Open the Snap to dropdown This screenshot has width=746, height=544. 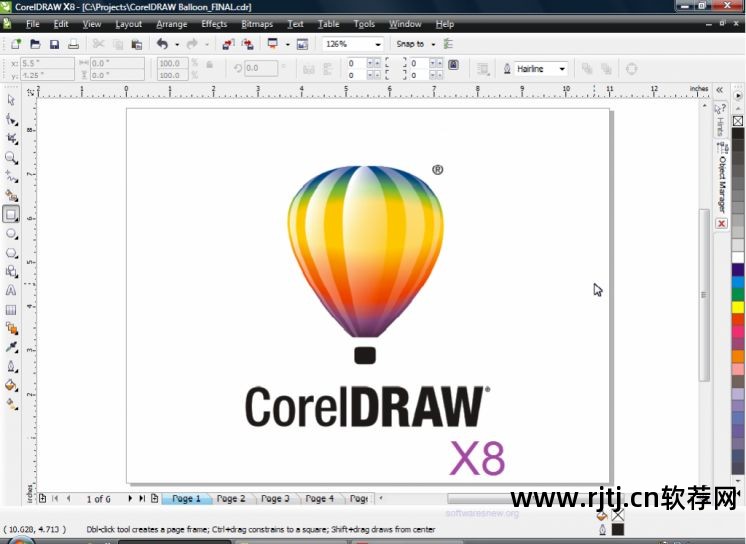pyautogui.click(x=433, y=44)
